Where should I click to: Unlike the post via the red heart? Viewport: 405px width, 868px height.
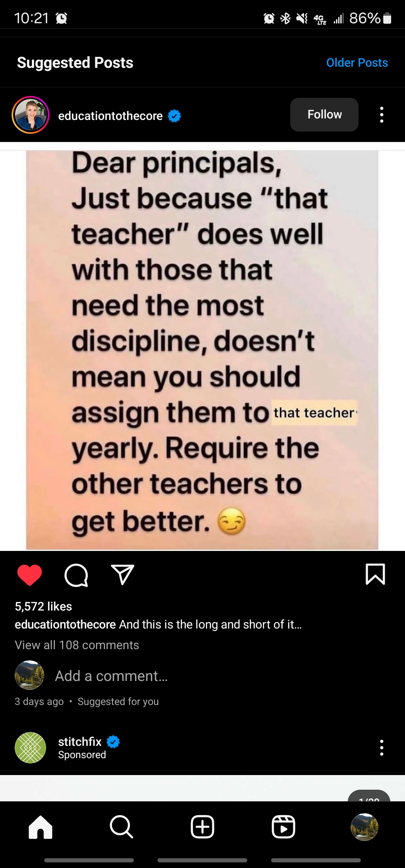pos(30,575)
